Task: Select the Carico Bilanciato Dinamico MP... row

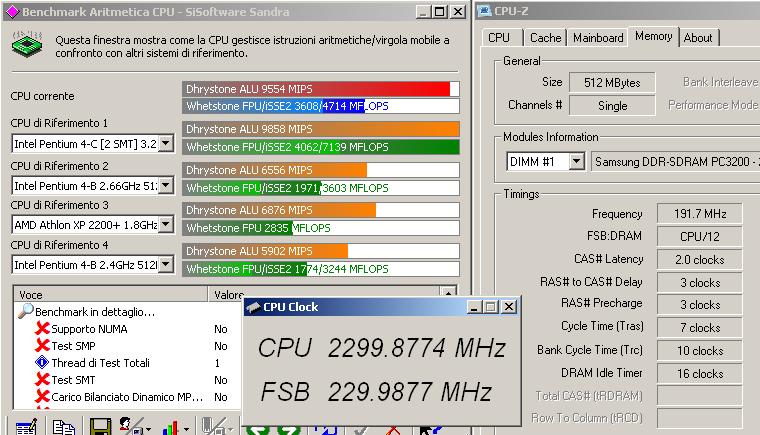Action: pyautogui.click(x=127, y=397)
